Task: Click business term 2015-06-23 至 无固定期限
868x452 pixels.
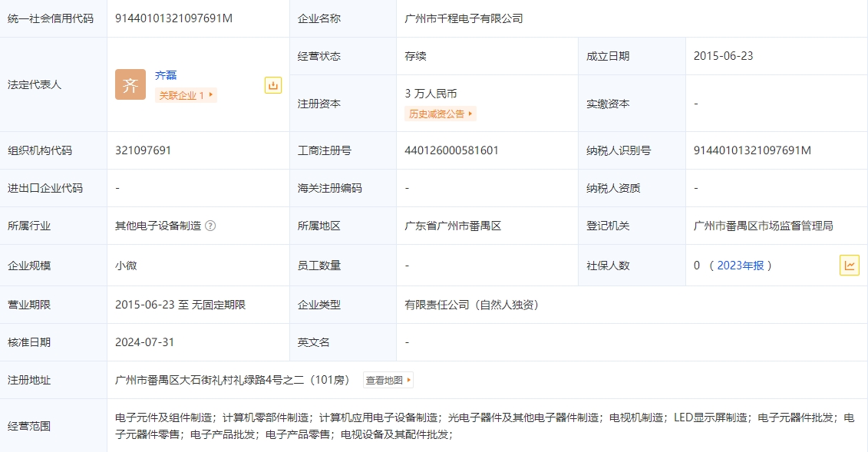Action: [x=180, y=305]
